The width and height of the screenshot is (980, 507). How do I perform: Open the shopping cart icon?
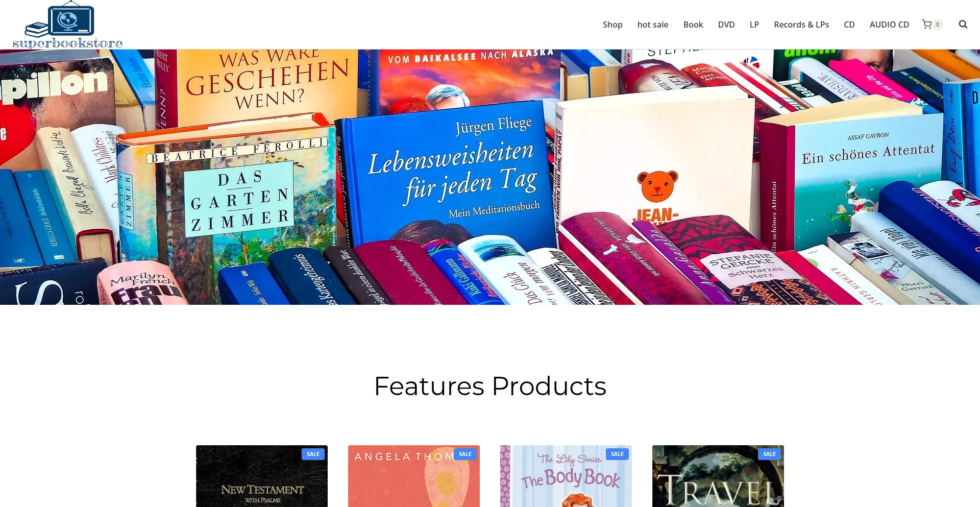[x=926, y=25]
